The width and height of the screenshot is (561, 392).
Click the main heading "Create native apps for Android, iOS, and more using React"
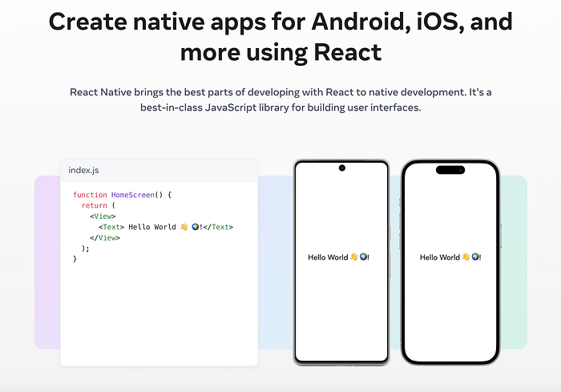tap(280, 37)
